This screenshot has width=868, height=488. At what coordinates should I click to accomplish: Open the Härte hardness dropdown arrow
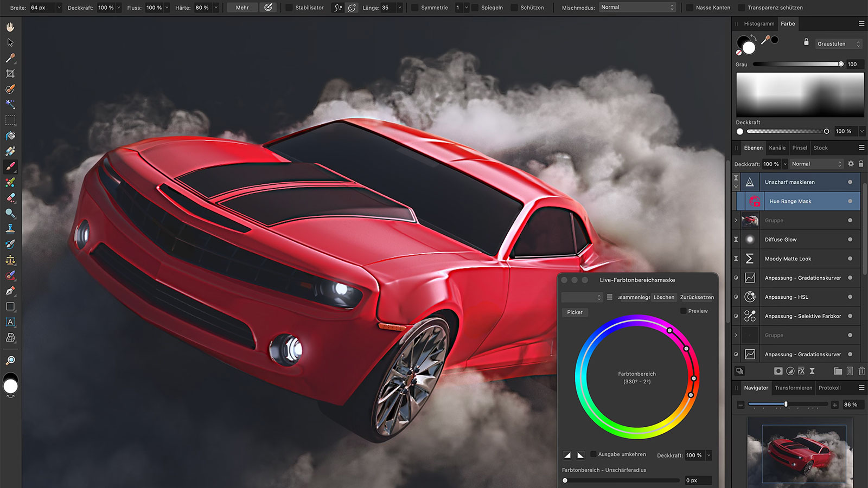216,8
